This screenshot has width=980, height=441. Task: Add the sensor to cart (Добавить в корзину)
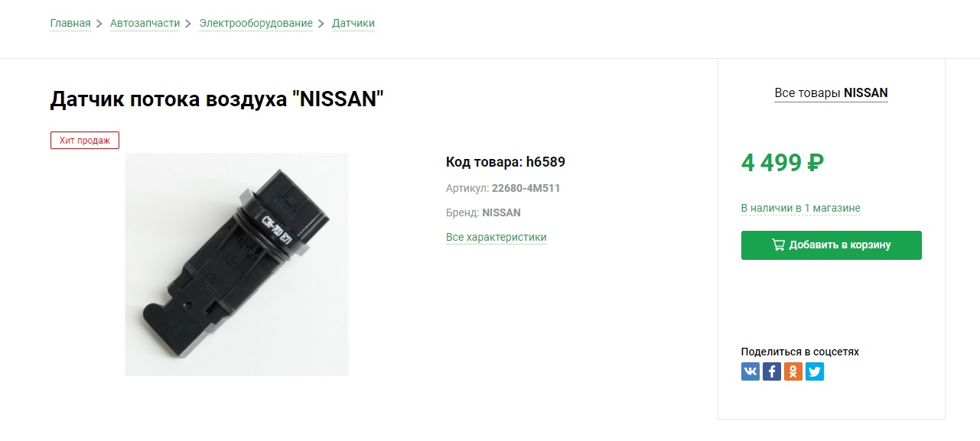tap(832, 245)
